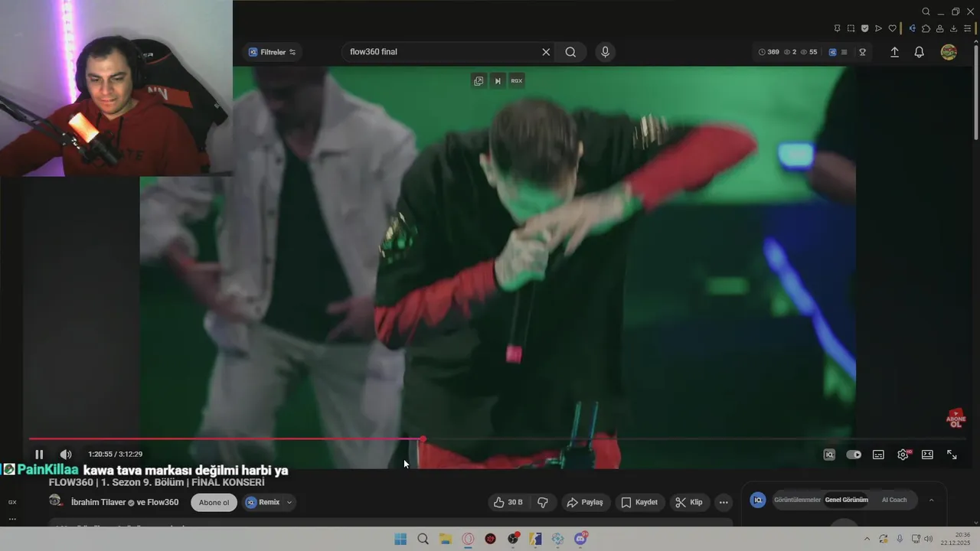The width and height of the screenshot is (980, 551).
Task: Open Discord from the taskbar
Action: point(580,539)
